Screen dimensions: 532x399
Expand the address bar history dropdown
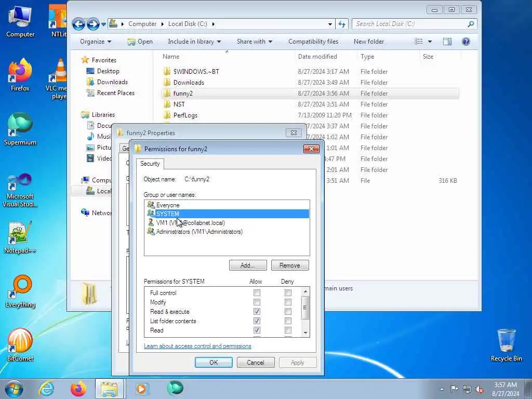(x=330, y=24)
